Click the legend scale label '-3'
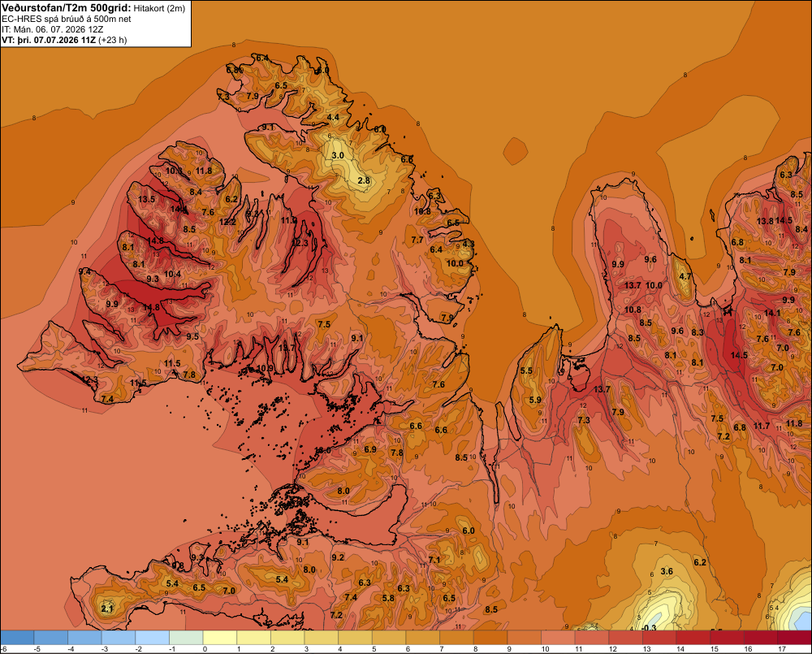The width and height of the screenshot is (812, 654). pos(105,649)
